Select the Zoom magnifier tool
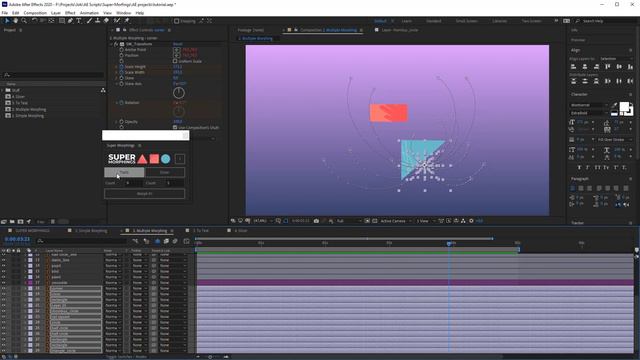 (x=24, y=20)
